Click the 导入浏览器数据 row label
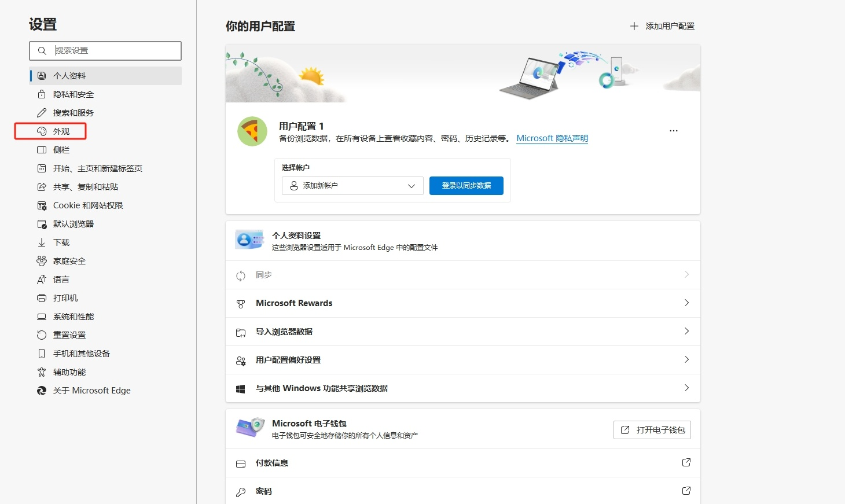The image size is (845, 504). tap(284, 332)
